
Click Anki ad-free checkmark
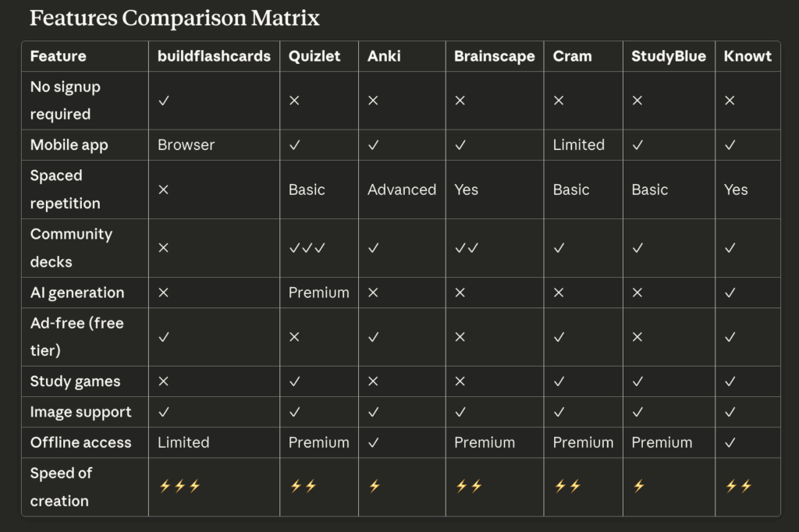pyautogui.click(x=374, y=337)
